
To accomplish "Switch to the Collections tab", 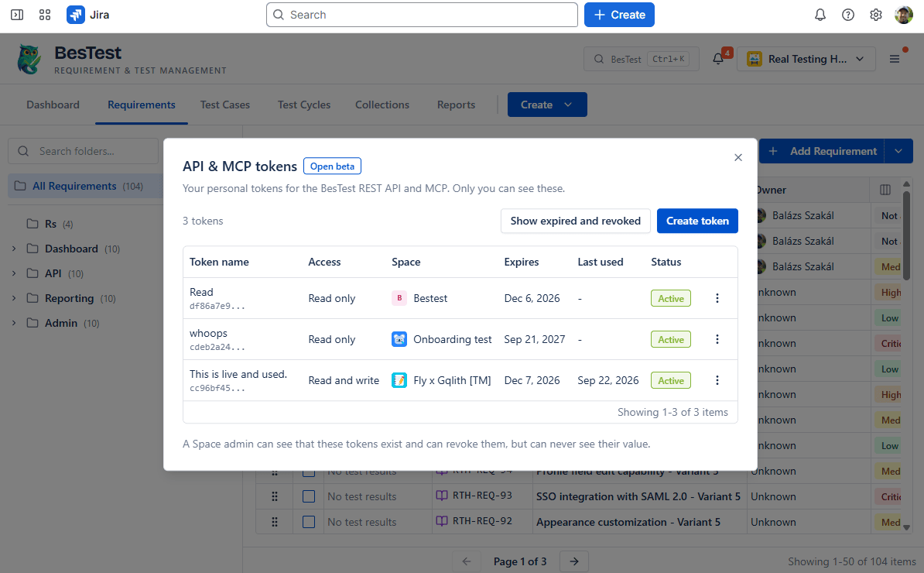I will (382, 105).
